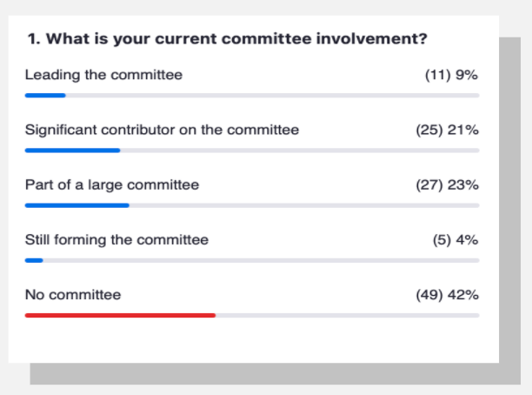Viewport: 532px width, 395px height.
Task: Click gray track of Still forming bar
Action: tap(262, 260)
